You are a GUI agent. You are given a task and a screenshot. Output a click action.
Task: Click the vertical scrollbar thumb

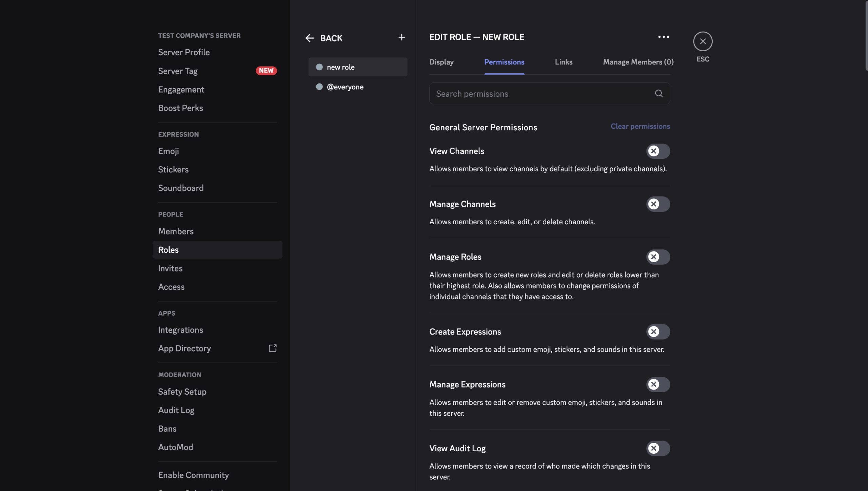[x=866, y=35]
